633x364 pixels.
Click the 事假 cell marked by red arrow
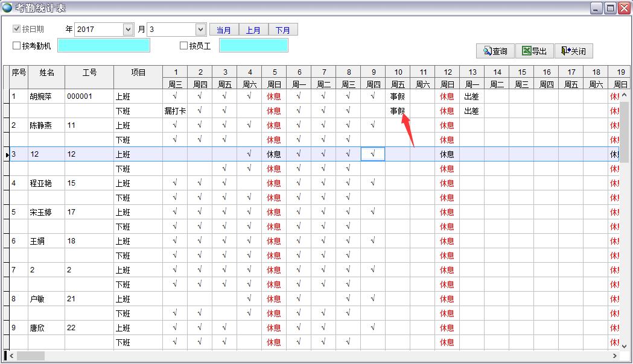coord(397,110)
